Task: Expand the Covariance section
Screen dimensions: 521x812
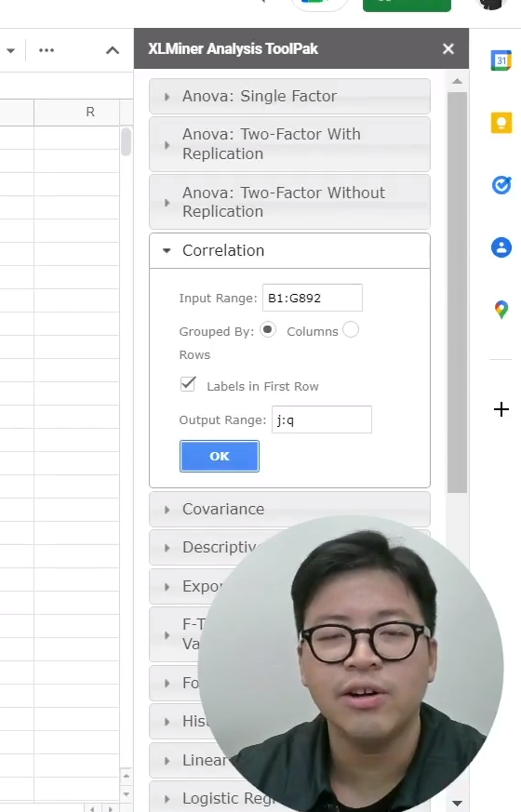Action: 289,509
